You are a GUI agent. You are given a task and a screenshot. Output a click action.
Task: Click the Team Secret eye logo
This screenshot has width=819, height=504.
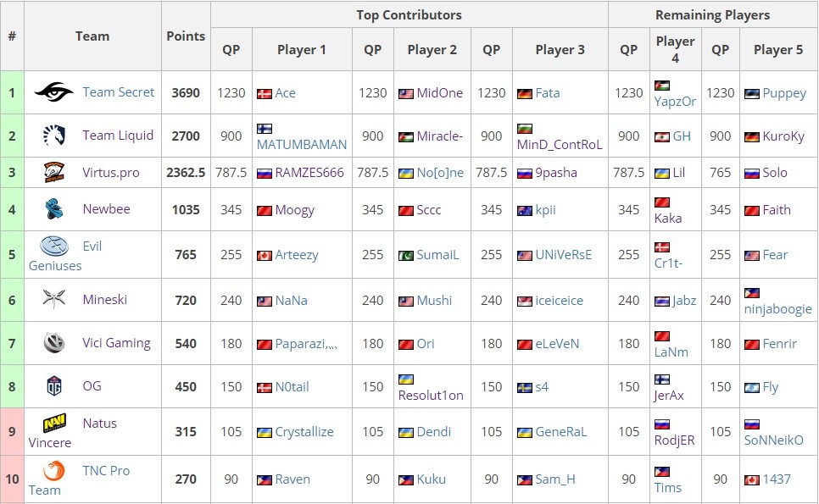pos(53,91)
